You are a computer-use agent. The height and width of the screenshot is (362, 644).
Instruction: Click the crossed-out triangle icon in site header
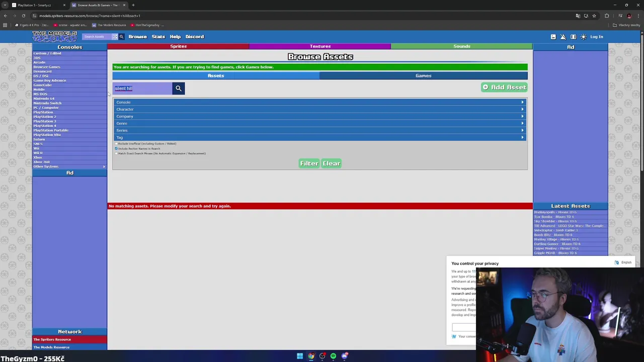click(563, 37)
